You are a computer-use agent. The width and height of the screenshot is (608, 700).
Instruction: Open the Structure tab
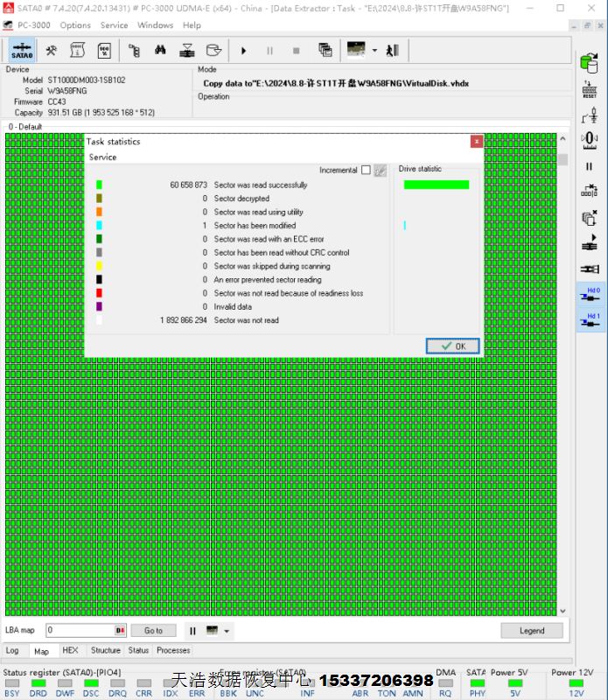coord(105,650)
